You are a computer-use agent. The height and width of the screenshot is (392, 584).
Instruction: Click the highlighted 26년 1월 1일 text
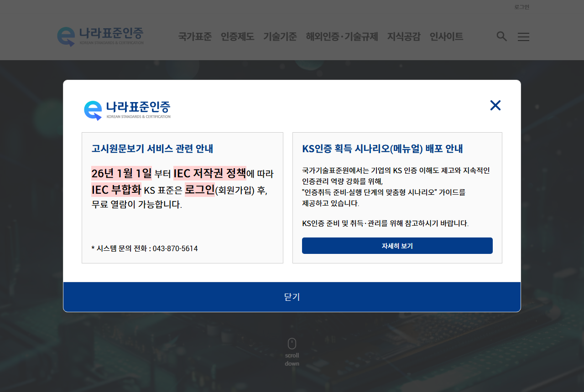121,173
